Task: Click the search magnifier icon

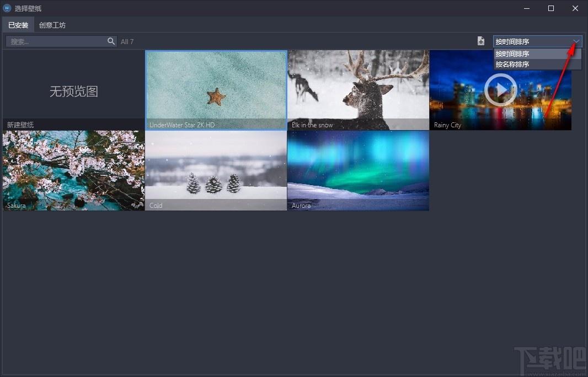Action: tap(111, 41)
